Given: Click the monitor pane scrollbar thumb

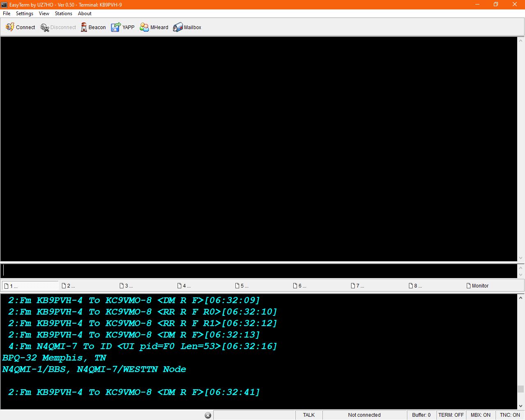Looking at the screenshot, I should click(x=520, y=389).
